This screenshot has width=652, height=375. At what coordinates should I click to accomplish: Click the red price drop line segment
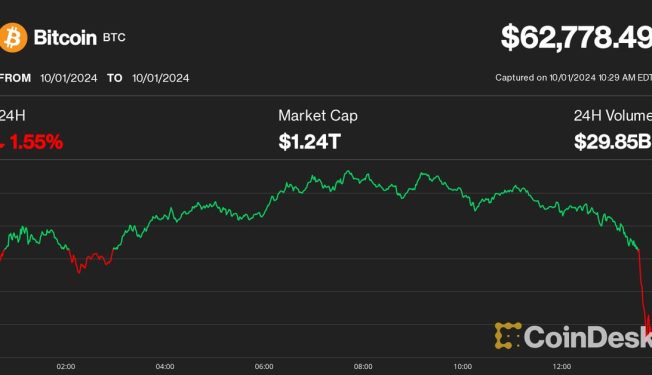click(643, 295)
